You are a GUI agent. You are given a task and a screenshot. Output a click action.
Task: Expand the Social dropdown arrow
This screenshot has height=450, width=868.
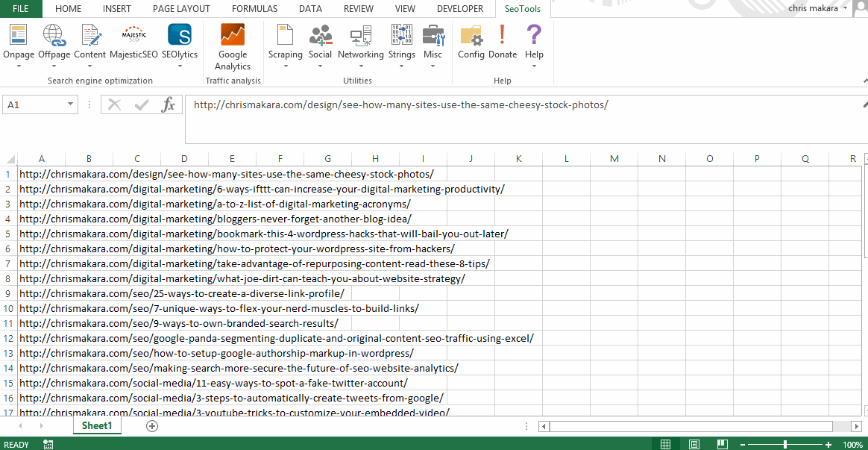(320, 66)
